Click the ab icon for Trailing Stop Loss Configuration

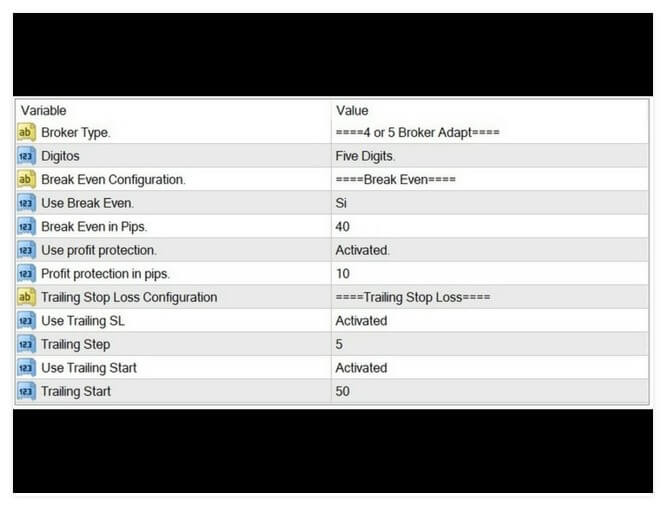tap(26, 297)
